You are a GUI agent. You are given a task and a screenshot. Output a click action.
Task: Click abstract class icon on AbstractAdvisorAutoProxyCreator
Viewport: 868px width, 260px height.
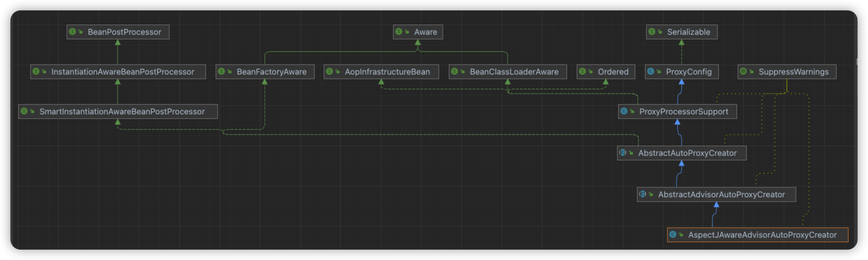pyautogui.click(x=643, y=195)
